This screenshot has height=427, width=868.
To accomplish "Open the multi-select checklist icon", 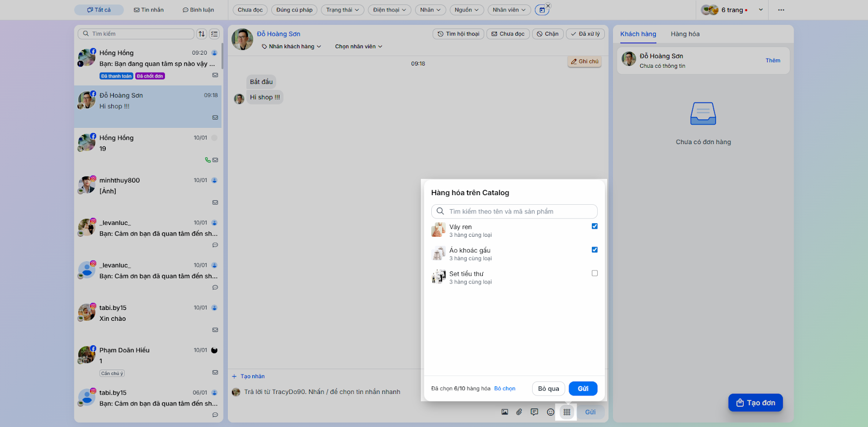I will (x=214, y=34).
